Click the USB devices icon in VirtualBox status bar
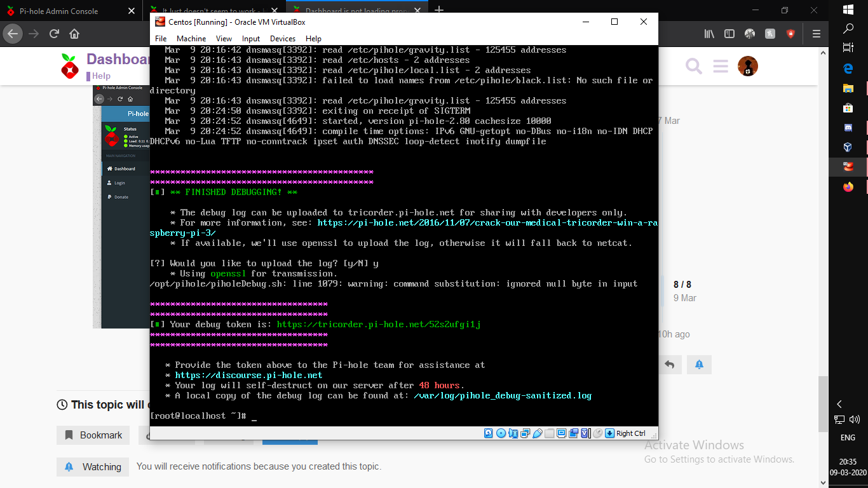This screenshot has width=868, height=488. 538,433
